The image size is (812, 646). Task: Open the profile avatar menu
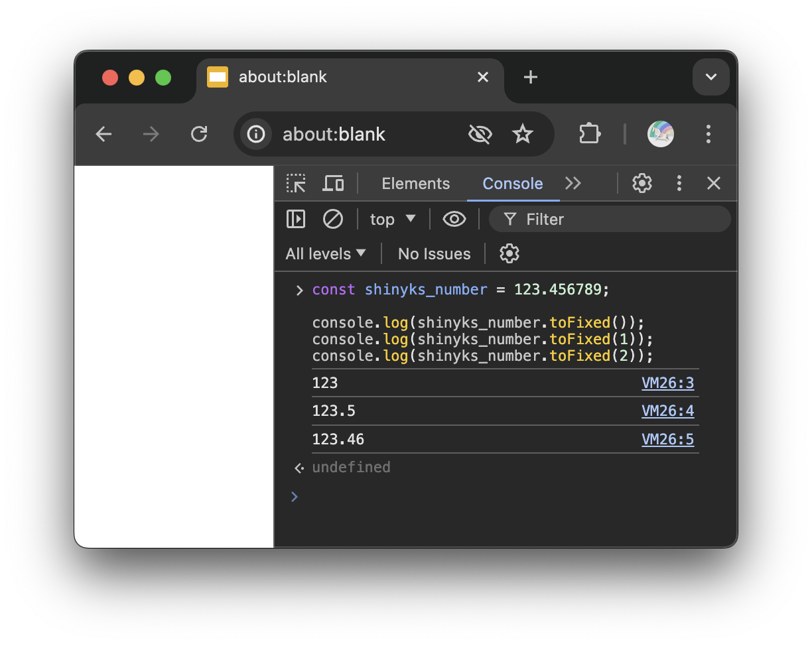[660, 135]
